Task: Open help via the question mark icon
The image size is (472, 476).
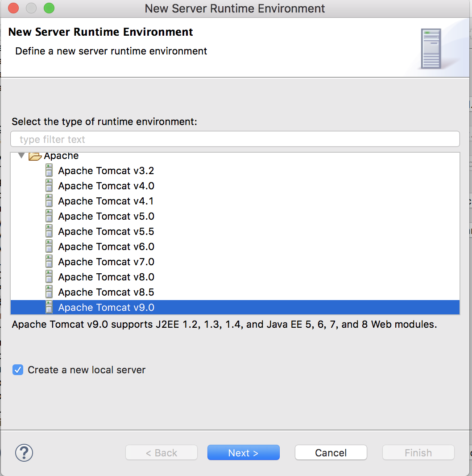Action: (x=24, y=453)
